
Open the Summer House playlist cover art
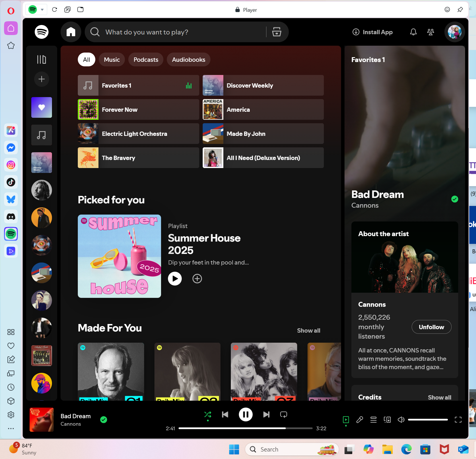(119, 256)
